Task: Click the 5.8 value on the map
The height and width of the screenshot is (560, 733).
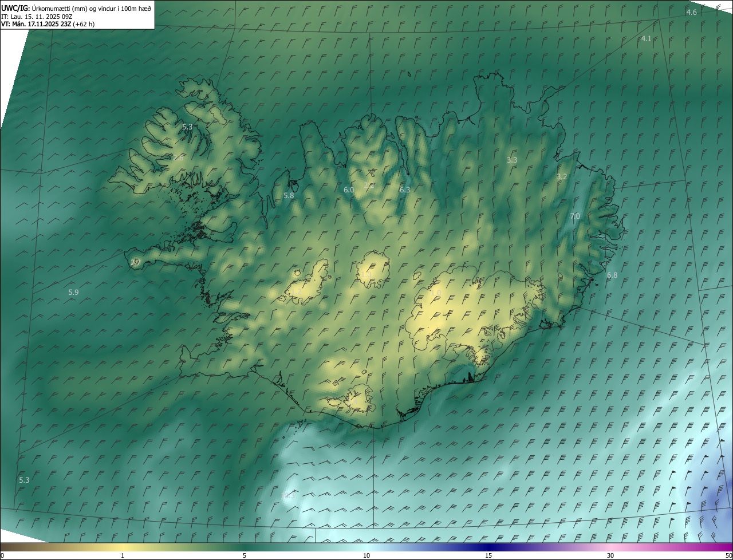Action: pyautogui.click(x=289, y=196)
